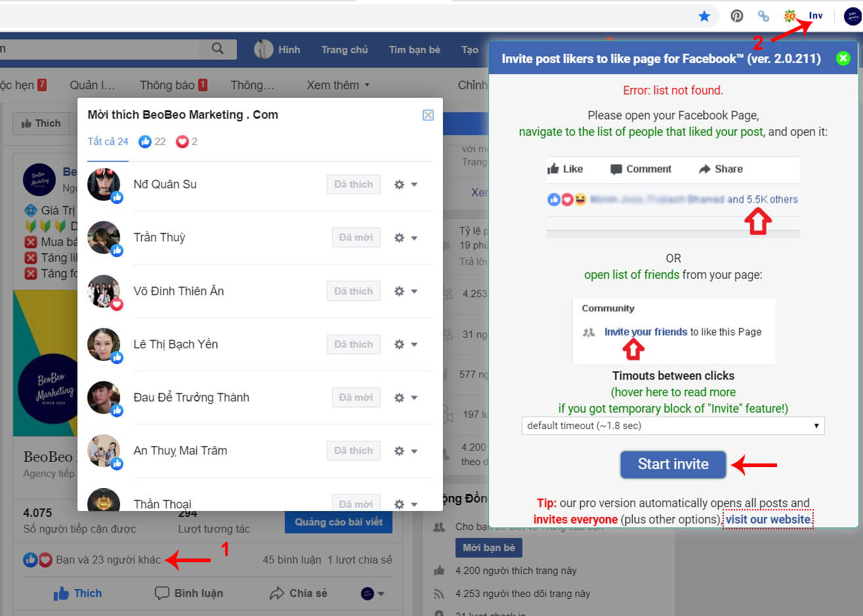Open the 'Trang chủ' menu item

[344, 49]
